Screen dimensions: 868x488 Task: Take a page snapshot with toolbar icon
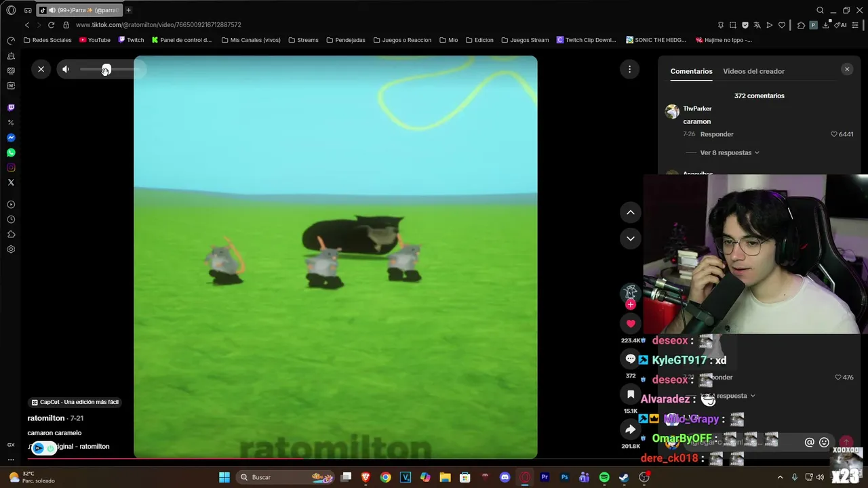[733, 25]
